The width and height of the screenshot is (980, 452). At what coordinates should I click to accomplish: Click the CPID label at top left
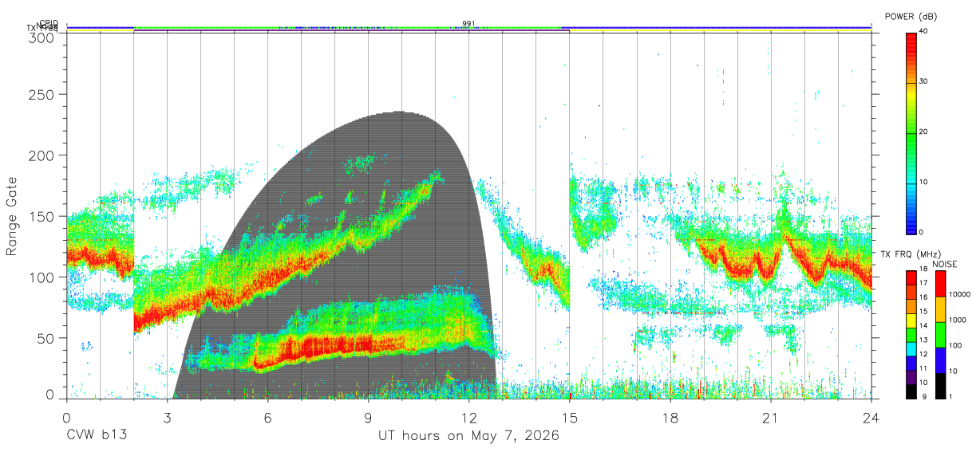(x=49, y=23)
